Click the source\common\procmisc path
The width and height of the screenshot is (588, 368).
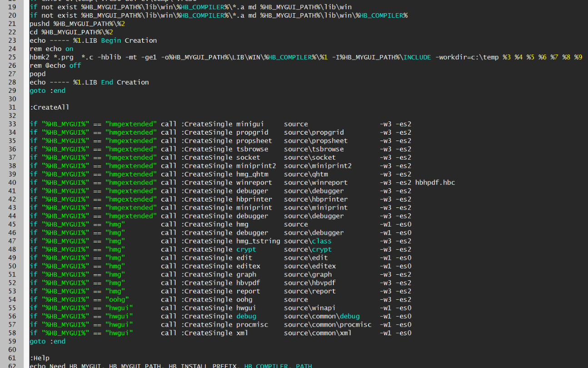[328, 325]
